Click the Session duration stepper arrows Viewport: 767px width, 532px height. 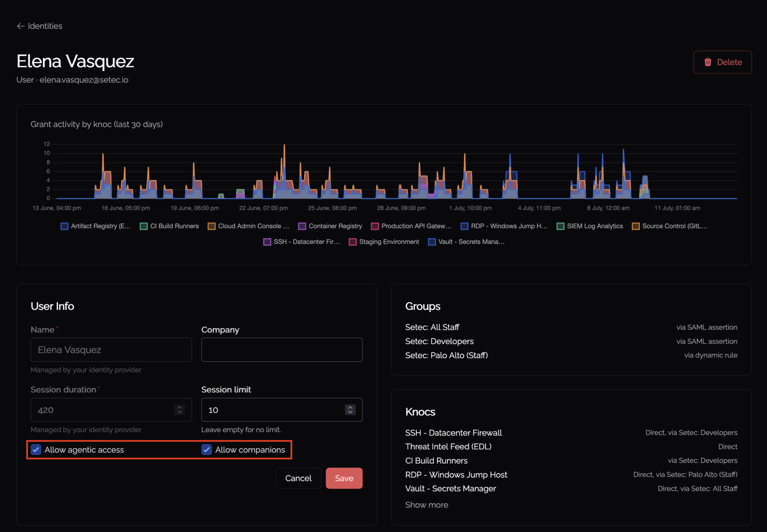[x=179, y=410]
